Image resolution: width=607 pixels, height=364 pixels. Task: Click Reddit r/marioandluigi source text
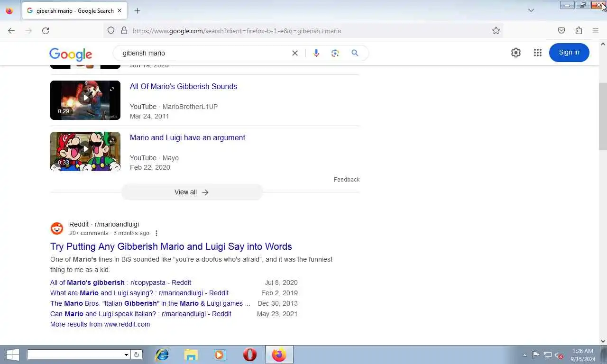coord(104,224)
